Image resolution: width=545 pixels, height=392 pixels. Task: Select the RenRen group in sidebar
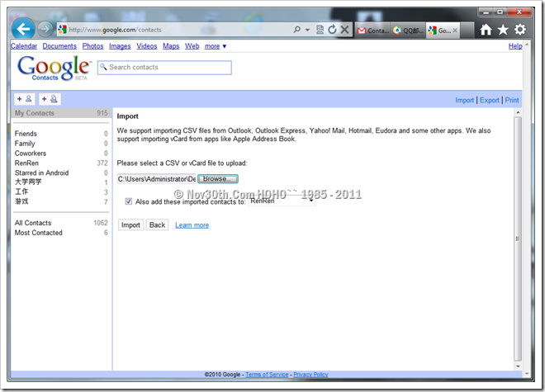(61, 163)
